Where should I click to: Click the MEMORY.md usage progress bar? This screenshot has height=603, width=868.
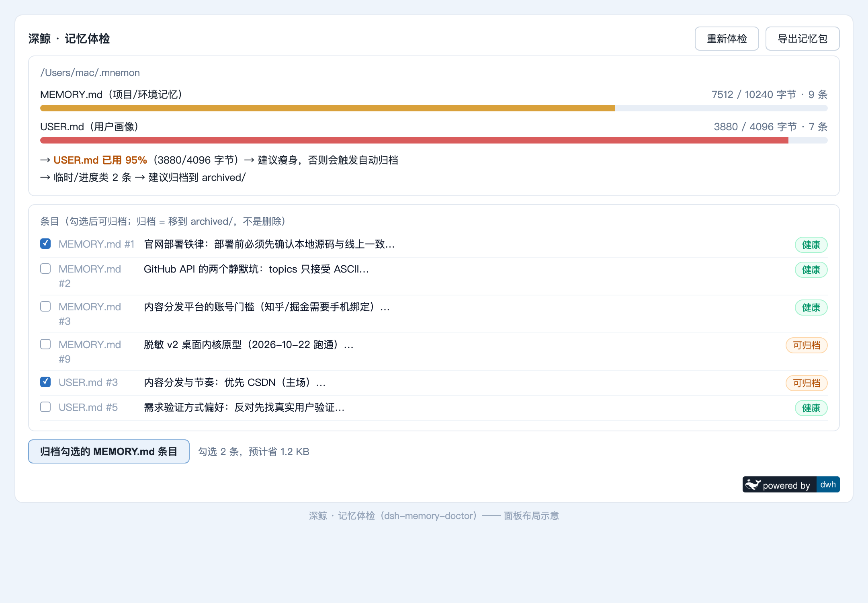tap(434, 108)
